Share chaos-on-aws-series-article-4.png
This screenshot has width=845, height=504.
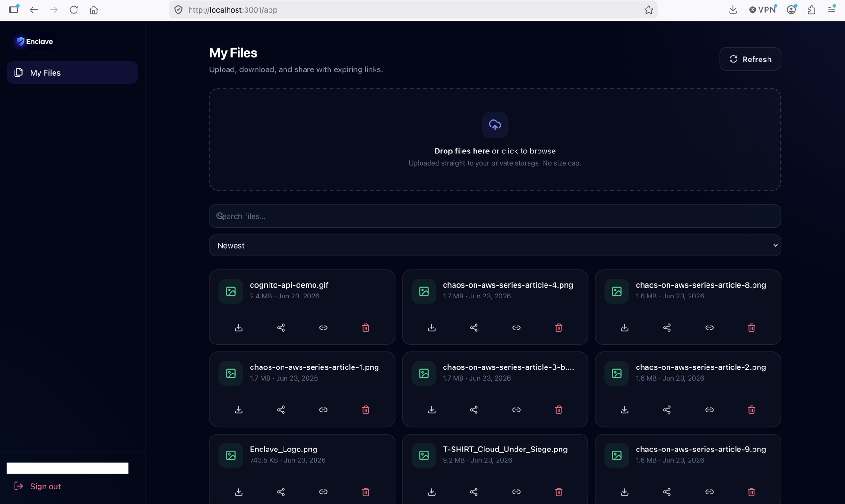pyautogui.click(x=474, y=328)
